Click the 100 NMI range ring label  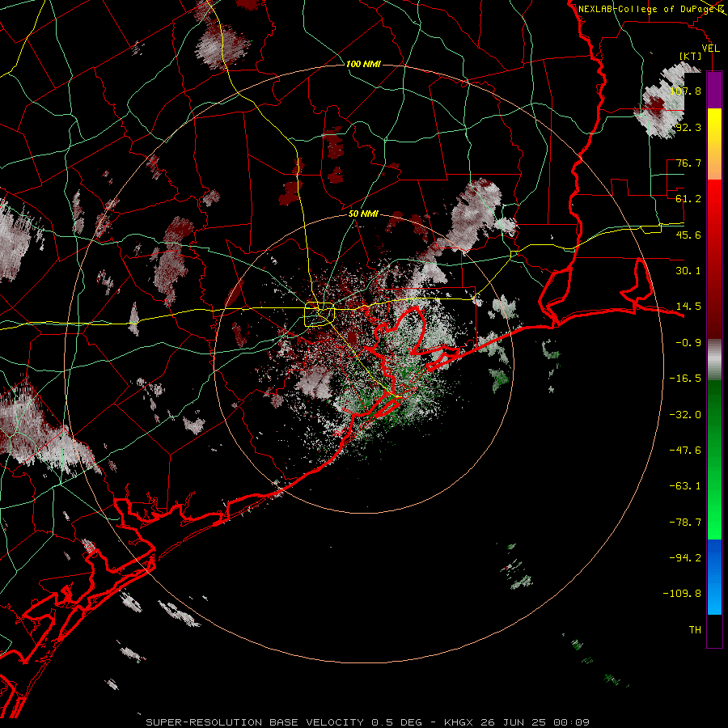(x=363, y=64)
